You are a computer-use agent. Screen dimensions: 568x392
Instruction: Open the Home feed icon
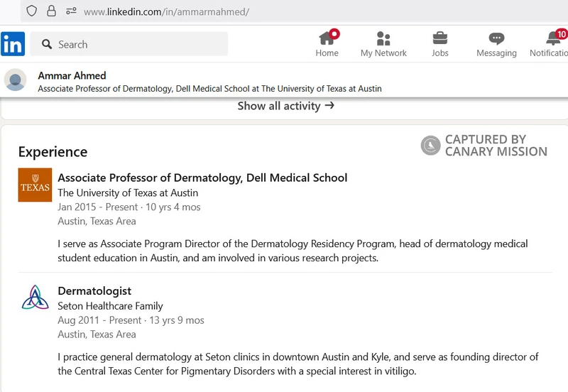[x=327, y=38]
